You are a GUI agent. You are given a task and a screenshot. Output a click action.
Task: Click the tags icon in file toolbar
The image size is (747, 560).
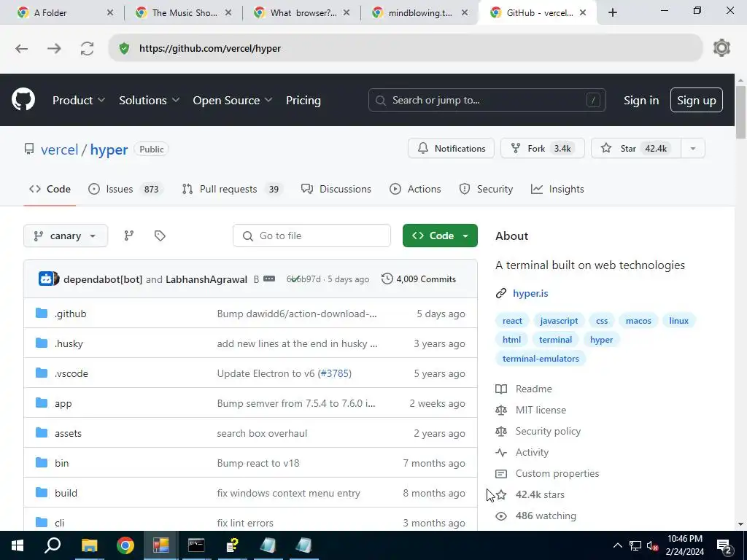[160, 236]
